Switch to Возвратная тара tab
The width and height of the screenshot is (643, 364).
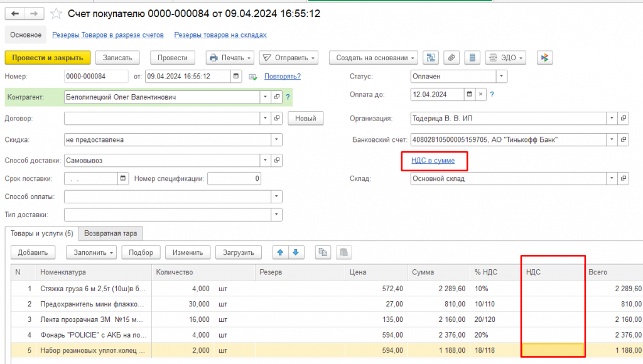111,233
